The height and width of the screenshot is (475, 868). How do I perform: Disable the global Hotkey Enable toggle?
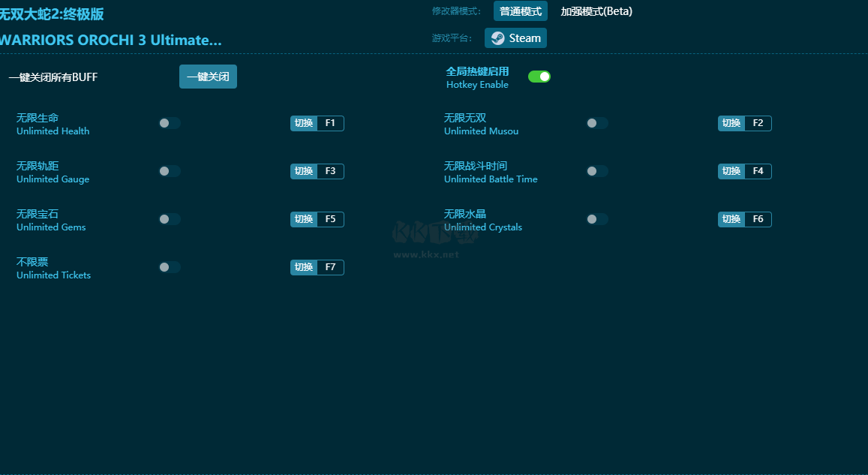click(539, 77)
